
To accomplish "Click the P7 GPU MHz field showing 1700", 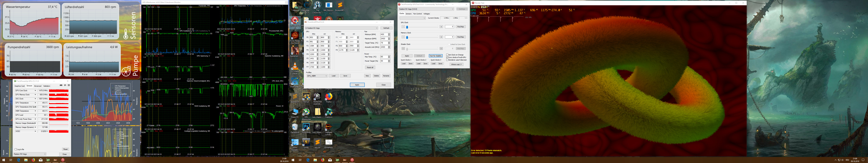I will pos(314,67).
